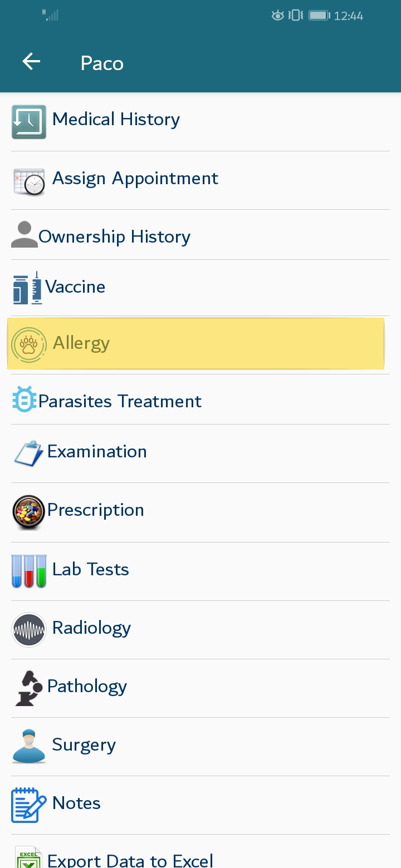This screenshot has width=401, height=868.
Task: Tap the calendar icon for Assign Appointment
Action: click(x=29, y=181)
